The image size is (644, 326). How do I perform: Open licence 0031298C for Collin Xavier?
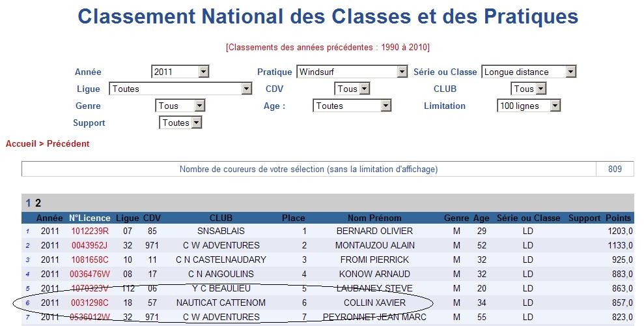click(90, 303)
